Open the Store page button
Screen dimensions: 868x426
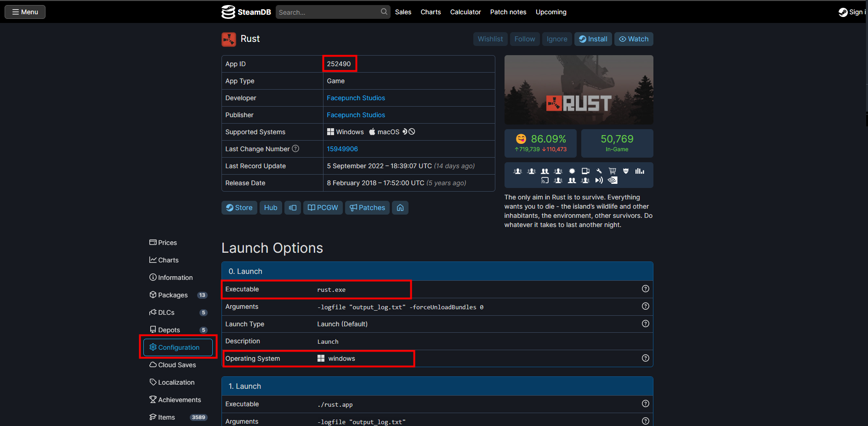239,208
